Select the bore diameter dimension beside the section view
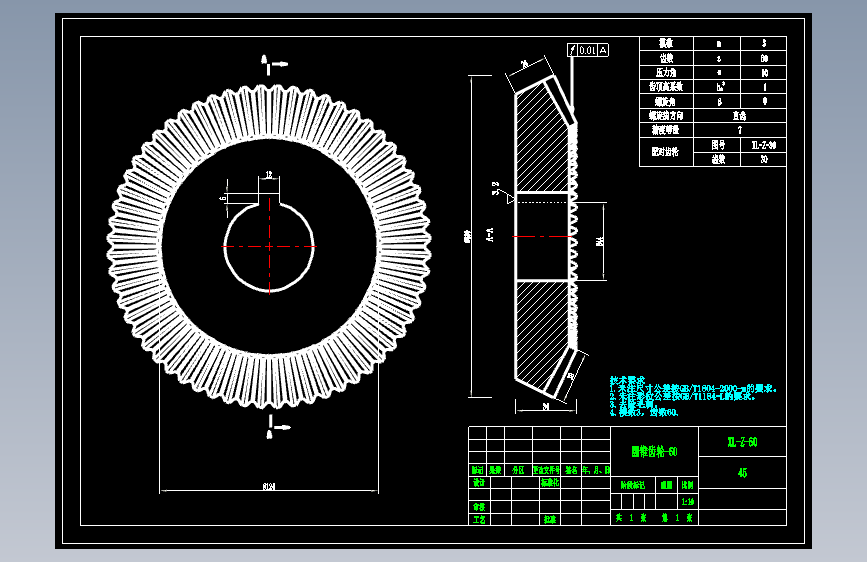 click(x=600, y=241)
